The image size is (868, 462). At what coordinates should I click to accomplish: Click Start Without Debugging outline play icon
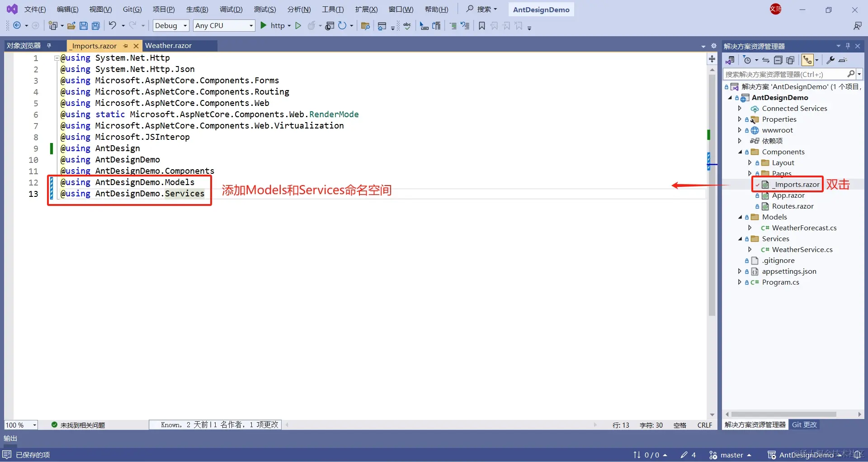pyautogui.click(x=298, y=26)
